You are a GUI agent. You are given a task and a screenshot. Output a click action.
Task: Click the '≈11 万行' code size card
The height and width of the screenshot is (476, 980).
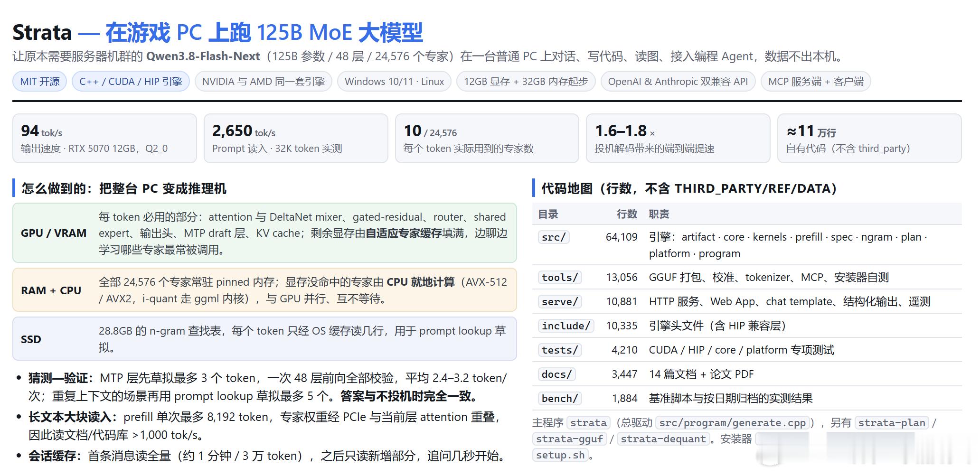(869, 138)
